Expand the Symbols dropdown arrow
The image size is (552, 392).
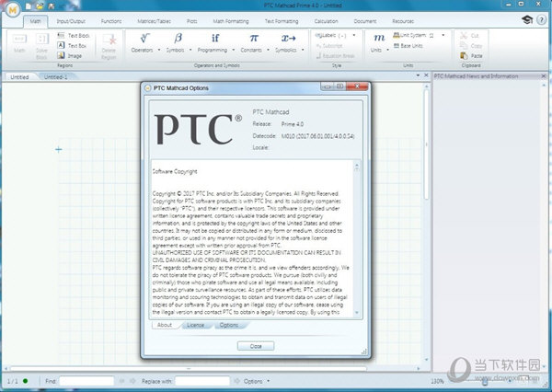click(190, 50)
